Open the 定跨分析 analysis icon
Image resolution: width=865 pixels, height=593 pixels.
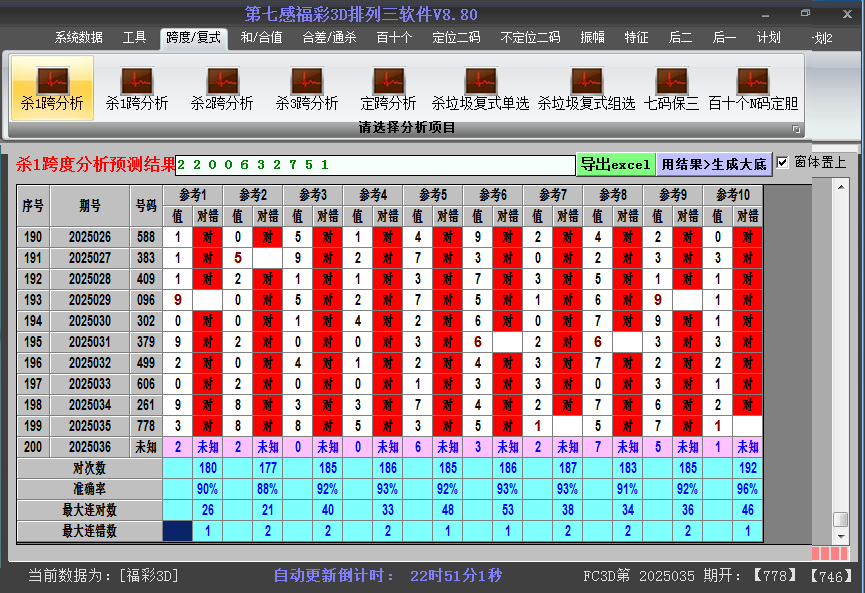tap(388, 88)
